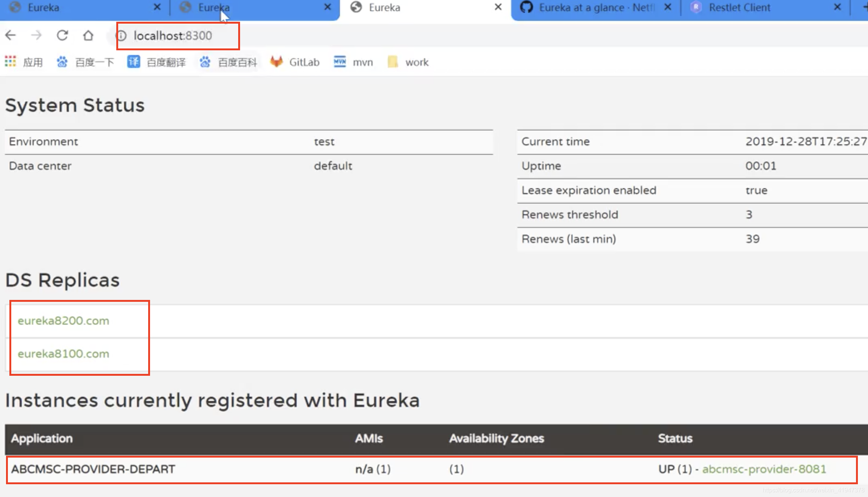Close the active Eureka tab
Screen dimensions: 868x497
tap(498, 7)
